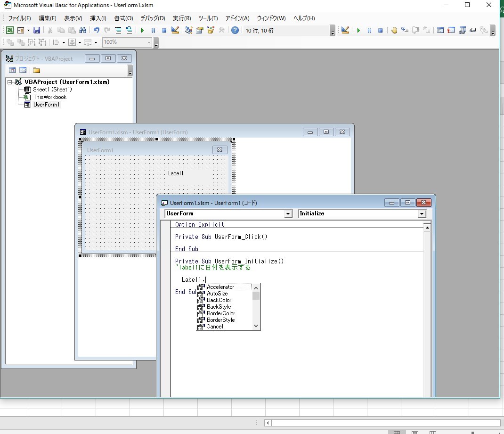Open the デバッグ(D) menu
This screenshot has width=504, height=434.
point(153,18)
